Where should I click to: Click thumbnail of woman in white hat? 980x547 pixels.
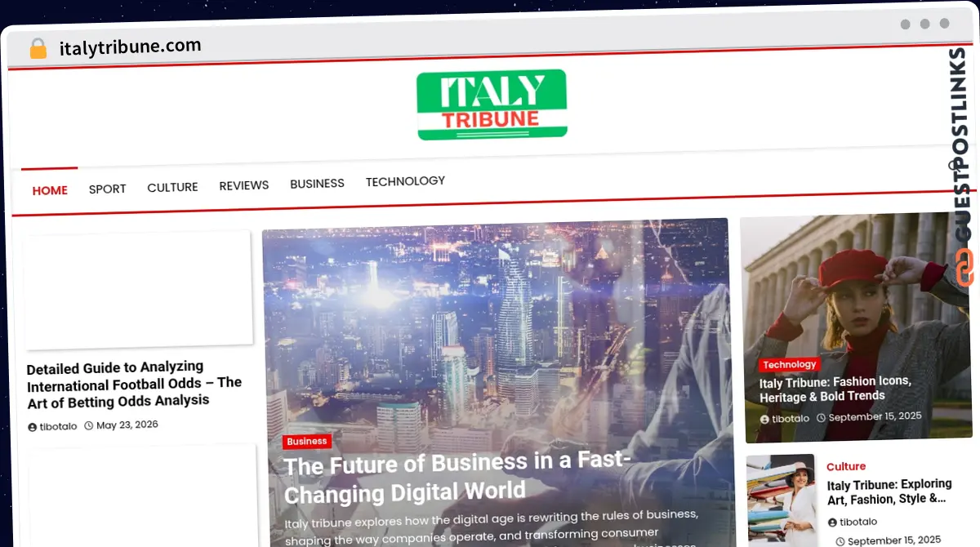pyautogui.click(x=782, y=500)
